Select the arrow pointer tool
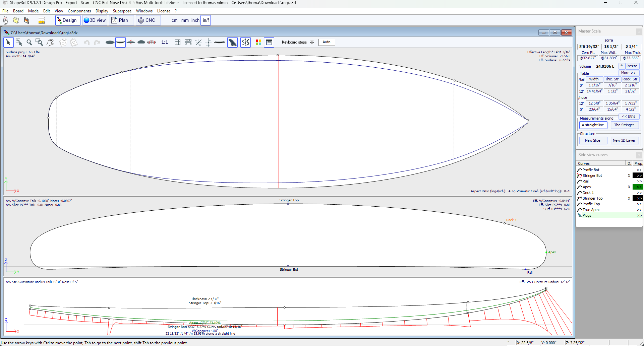The image size is (644, 346). 8,43
